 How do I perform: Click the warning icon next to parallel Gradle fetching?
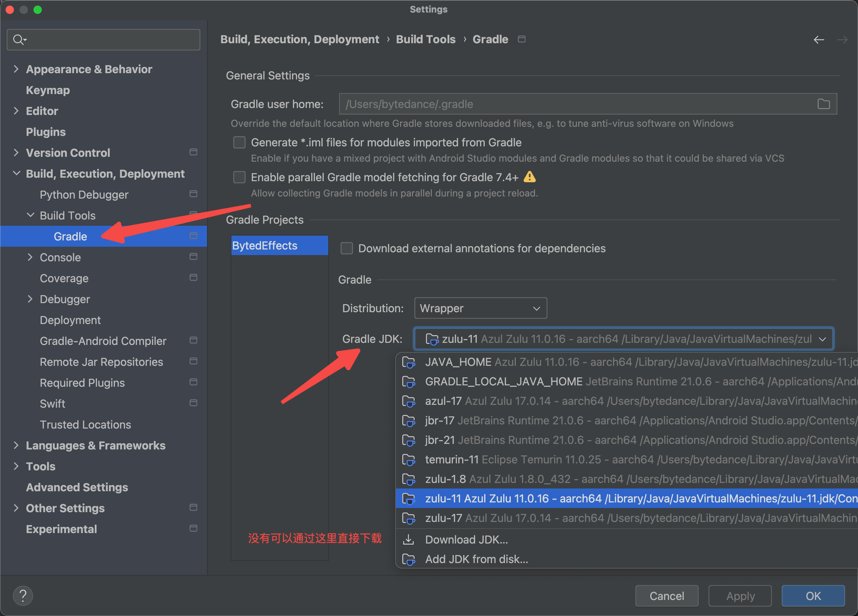coord(530,177)
